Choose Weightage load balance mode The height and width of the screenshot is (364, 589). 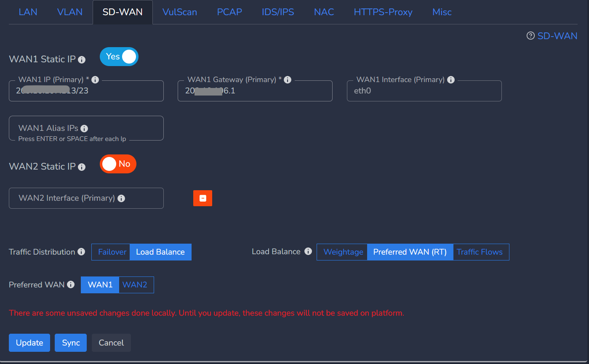click(x=343, y=252)
